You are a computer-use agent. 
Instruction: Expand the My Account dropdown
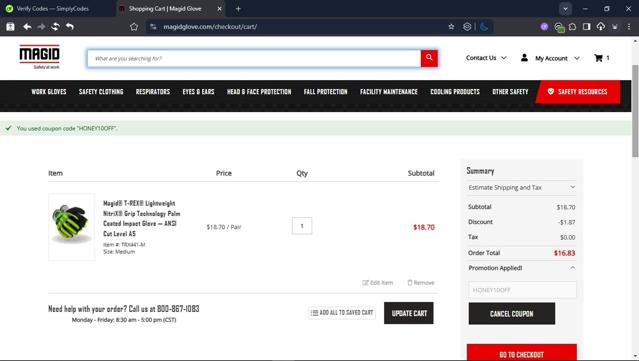557,58
